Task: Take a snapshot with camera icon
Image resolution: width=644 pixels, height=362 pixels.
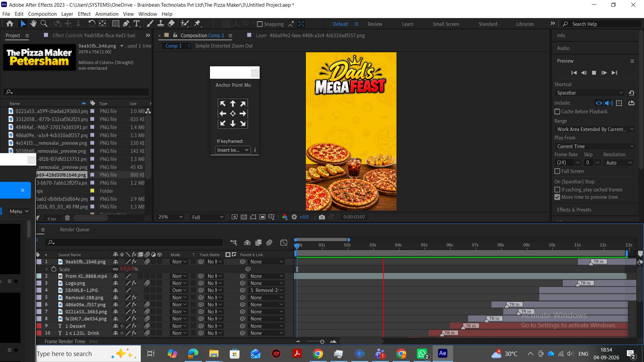Action: point(322,217)
